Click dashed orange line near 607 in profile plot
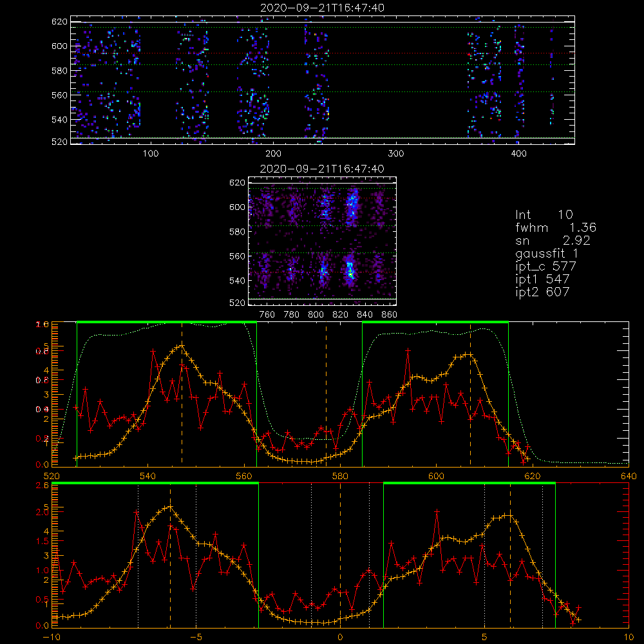Viewport: 644px width, 644px height. click(471, 394)
